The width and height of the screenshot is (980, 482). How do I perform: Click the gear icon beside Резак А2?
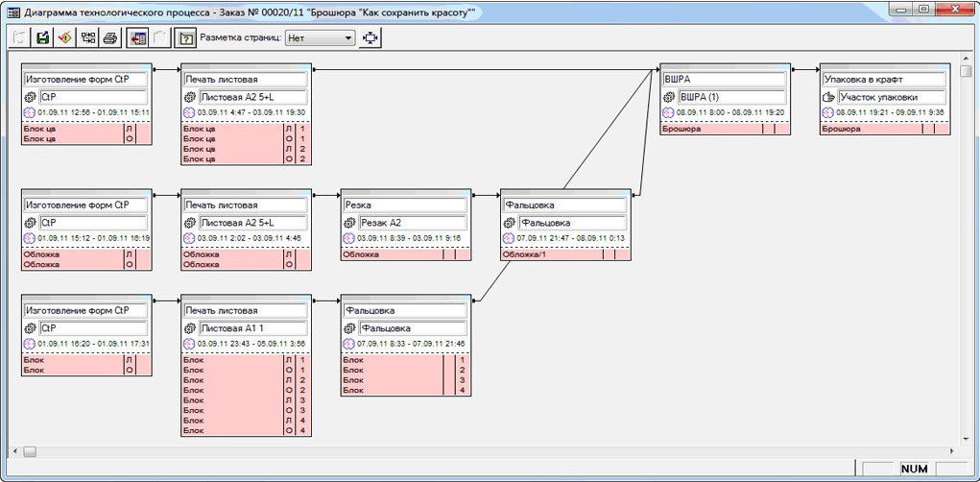click(x=350, y=223)
